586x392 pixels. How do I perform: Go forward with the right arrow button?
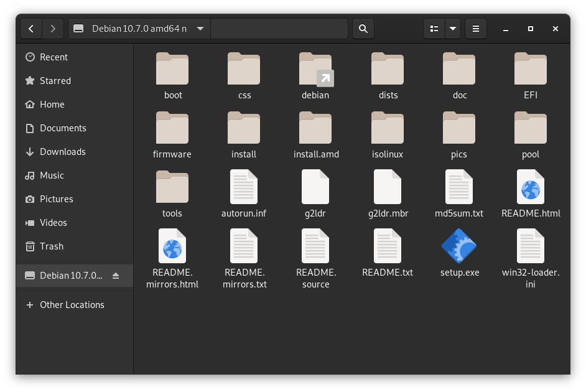point(53,29)
